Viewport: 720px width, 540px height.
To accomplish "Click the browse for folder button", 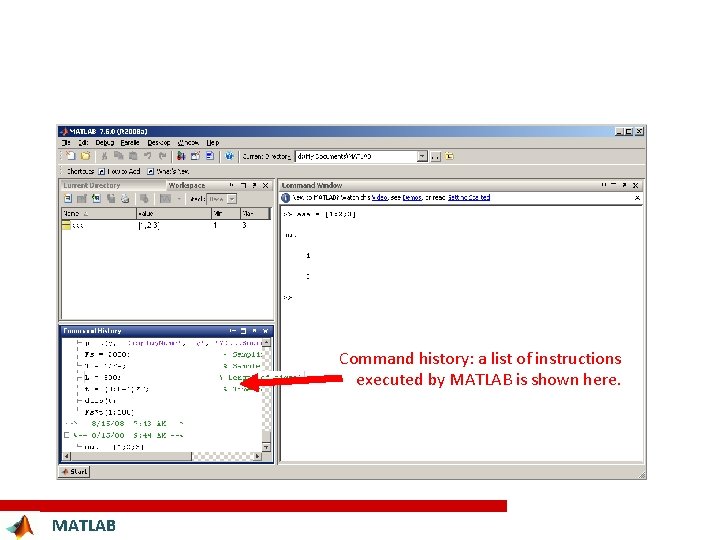I will coord(436,157).
